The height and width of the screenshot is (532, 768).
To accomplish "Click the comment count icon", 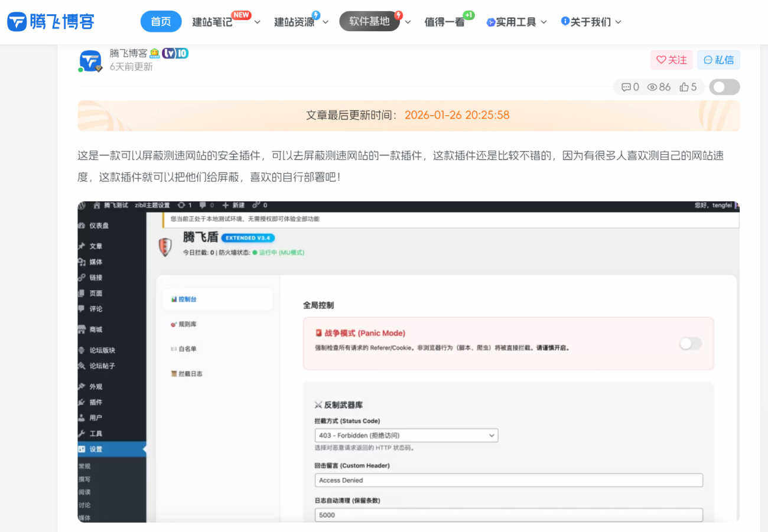I will pyautogui.click(x=626, y=87).
